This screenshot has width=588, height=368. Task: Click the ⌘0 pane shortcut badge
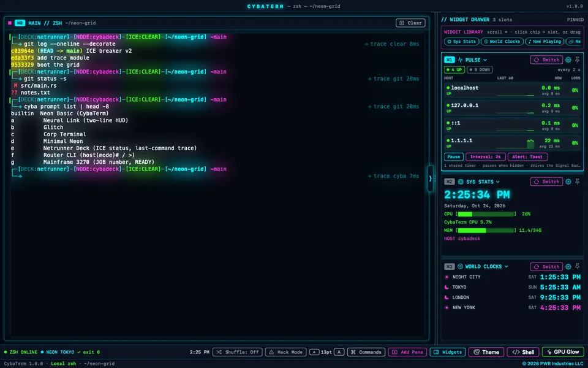click(x=20, y=23)
